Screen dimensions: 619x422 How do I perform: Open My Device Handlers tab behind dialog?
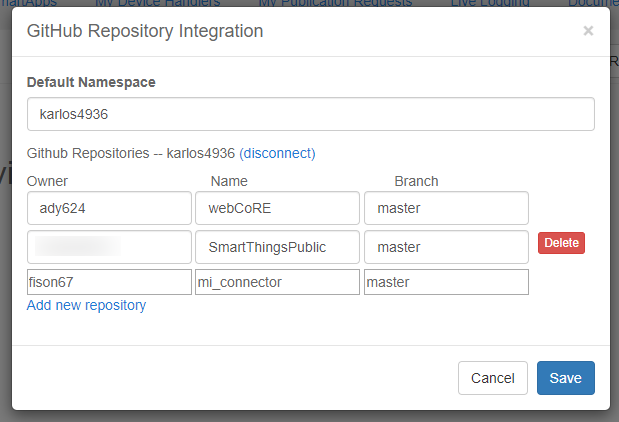coord(158,3)
